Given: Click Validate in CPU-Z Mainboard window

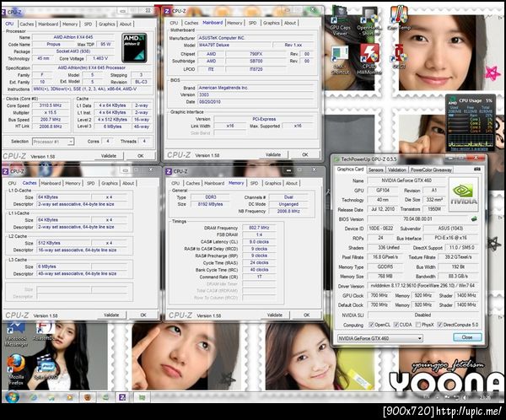Looking at the screenshot, I should [x=273, y=154].
